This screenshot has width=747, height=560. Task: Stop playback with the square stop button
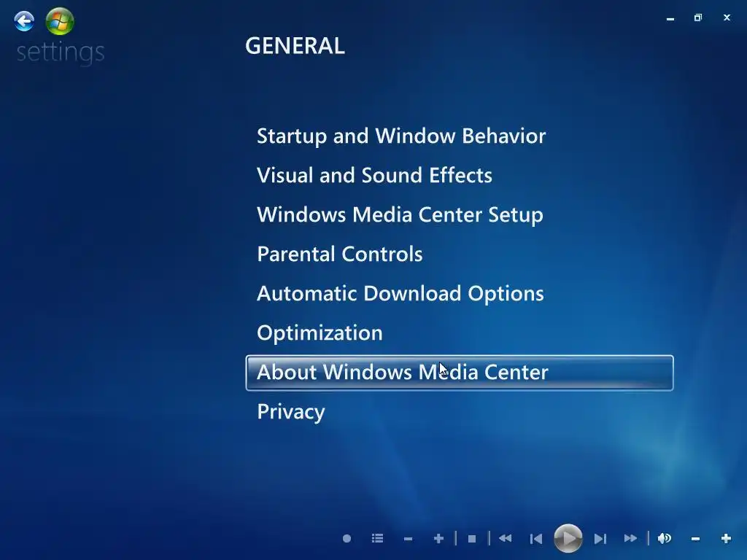472,539
